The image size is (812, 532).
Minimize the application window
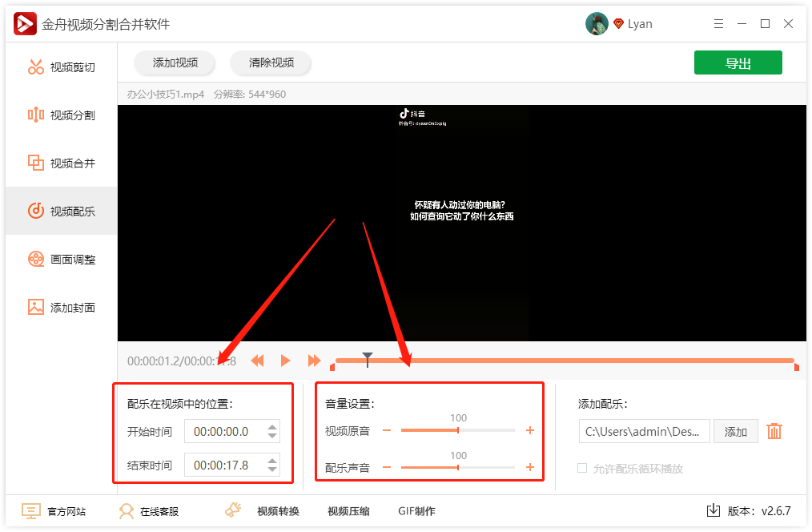click(742, 24)
